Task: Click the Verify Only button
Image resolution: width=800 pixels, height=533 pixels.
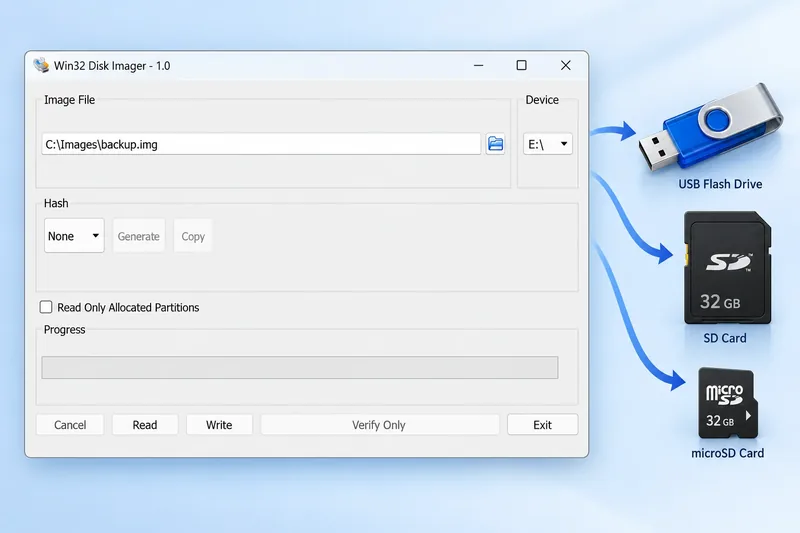Action: pyautogui.click(x=380, y=424)
